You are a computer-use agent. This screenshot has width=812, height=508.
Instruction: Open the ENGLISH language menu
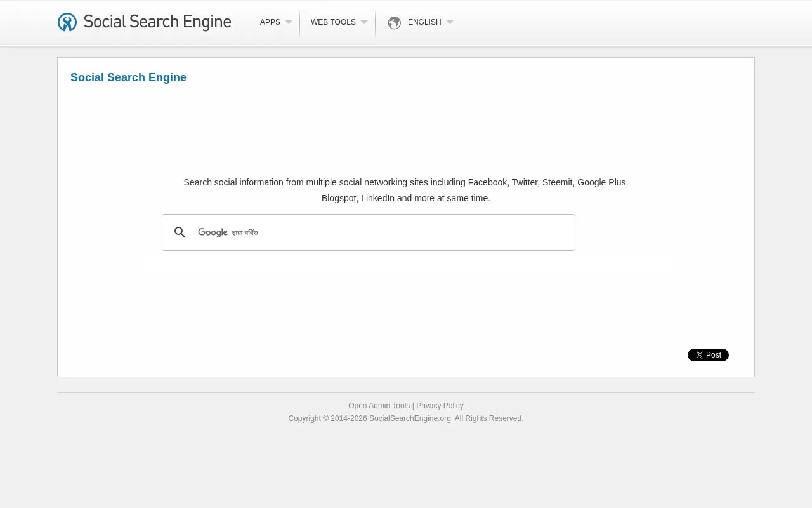(424, 22)
